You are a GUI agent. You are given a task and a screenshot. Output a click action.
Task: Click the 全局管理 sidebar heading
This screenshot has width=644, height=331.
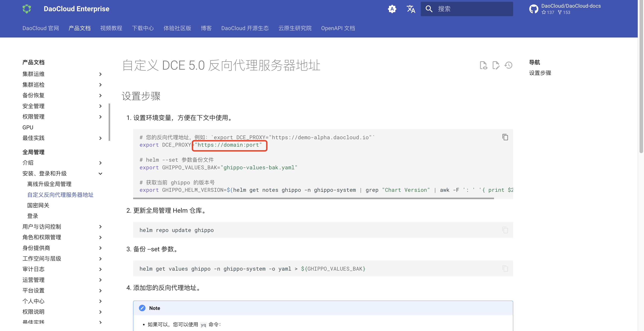click(x=33, y=152)
